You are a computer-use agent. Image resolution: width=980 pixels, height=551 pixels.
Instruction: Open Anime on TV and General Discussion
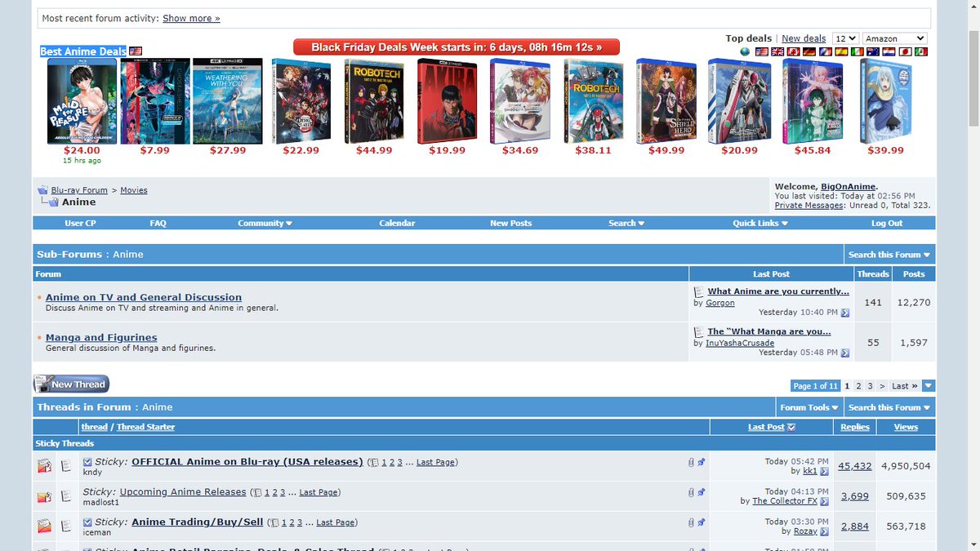coord(144,297)
